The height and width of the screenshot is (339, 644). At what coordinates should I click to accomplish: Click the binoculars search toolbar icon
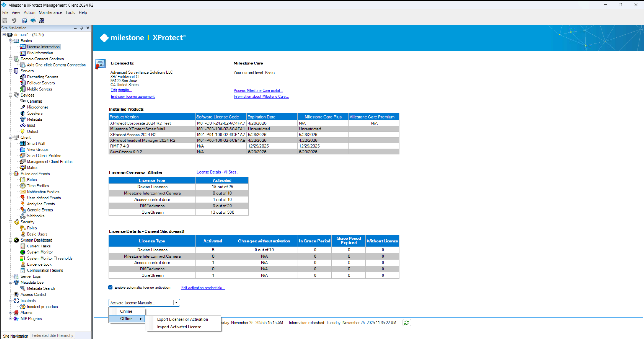pos(42,21)
